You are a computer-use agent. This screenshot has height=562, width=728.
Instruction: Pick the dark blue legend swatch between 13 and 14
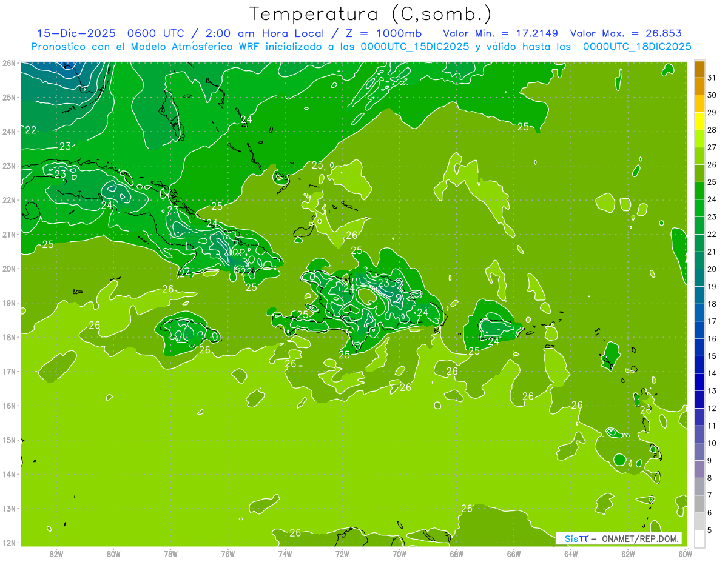(699, 382)
